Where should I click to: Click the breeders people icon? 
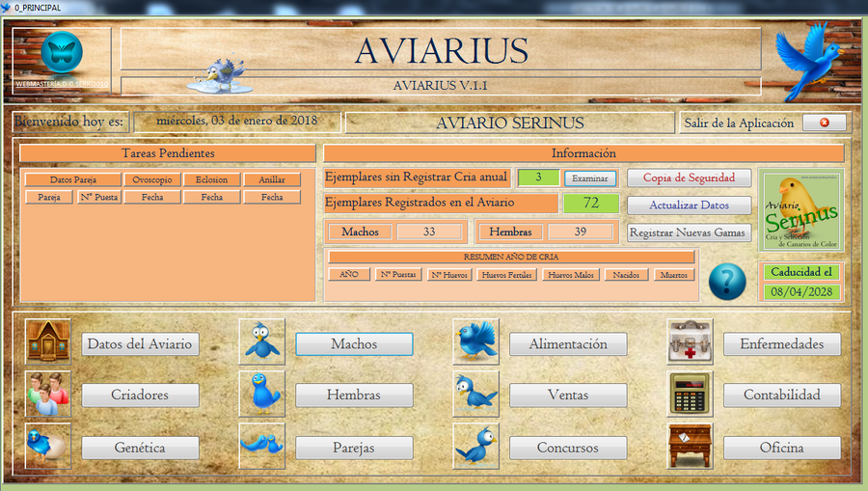(48, 395)
